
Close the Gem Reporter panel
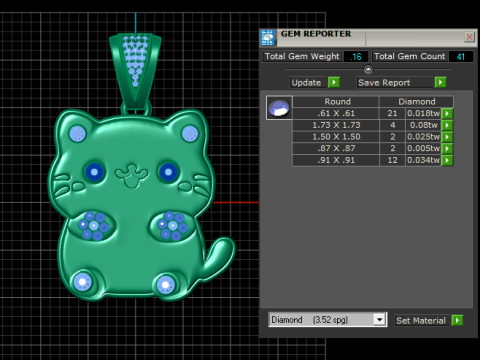coord(469,37)
